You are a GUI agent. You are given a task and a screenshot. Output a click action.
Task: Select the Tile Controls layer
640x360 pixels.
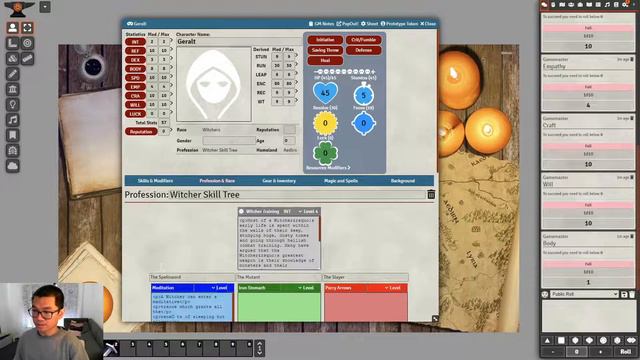click(x=13, y=58)
